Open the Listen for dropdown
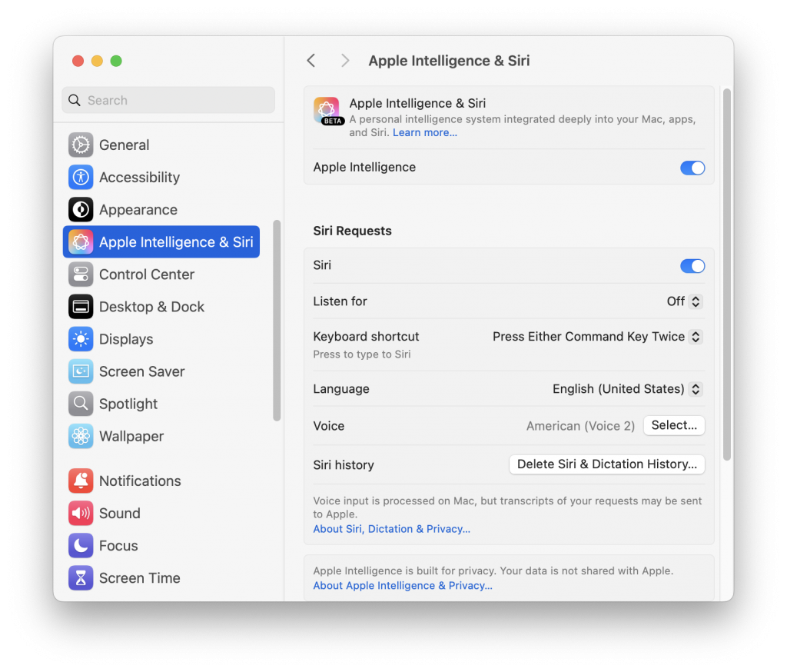Viewport: 787px width, 672px height. 684,301
